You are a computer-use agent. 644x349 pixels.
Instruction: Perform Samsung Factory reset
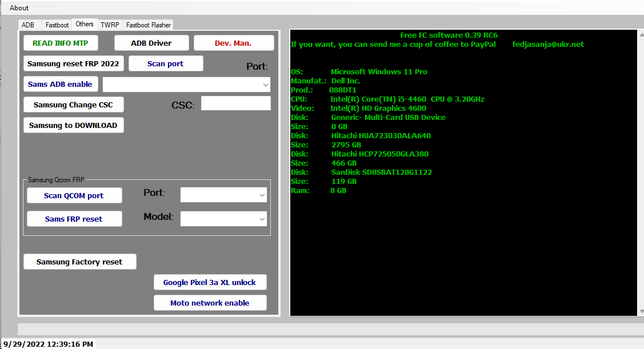click(x=79, y=262)
